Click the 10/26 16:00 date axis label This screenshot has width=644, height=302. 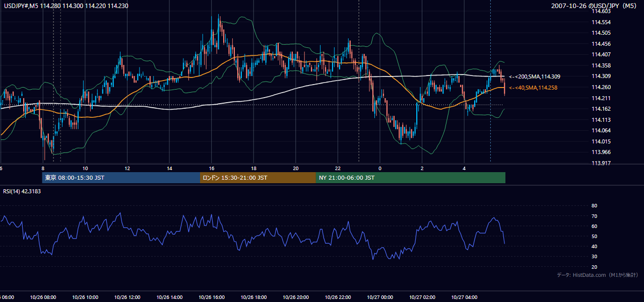click(212, 297)
